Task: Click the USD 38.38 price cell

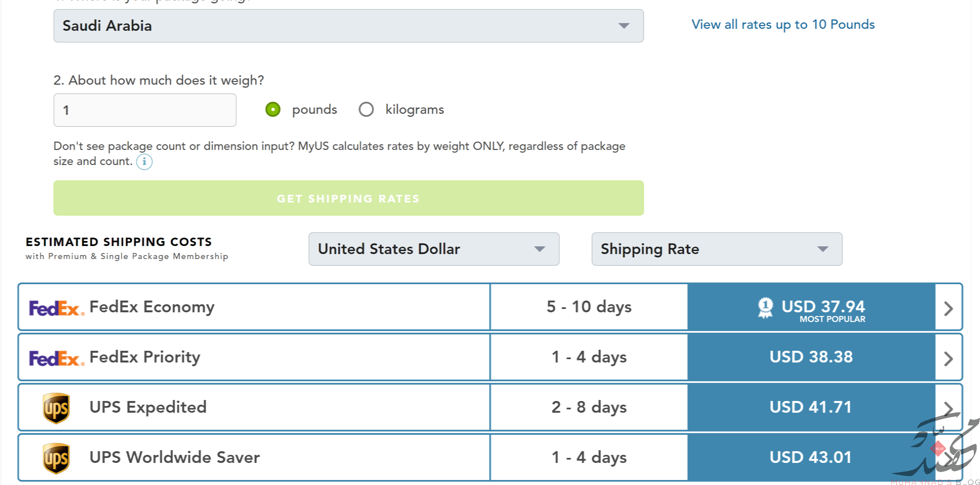Action: (x=811, y=357)
